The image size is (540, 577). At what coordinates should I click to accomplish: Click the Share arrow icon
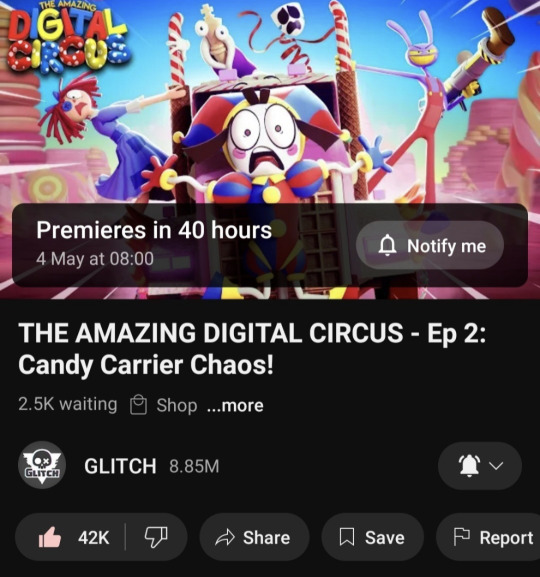[225, 537]
